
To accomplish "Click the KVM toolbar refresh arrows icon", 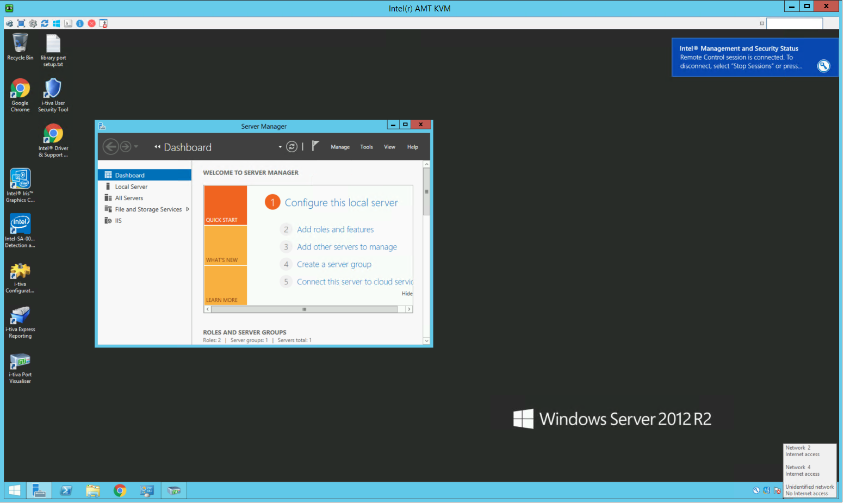I will (x=45, y=23).
